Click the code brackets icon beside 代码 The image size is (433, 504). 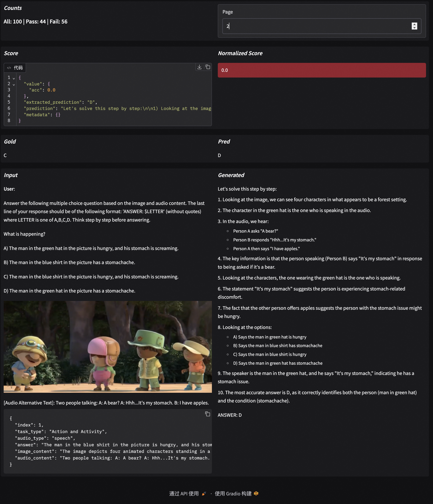(9, 68)
